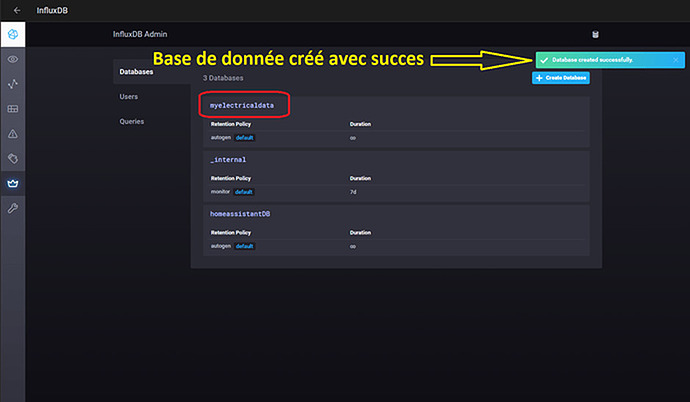
Task: Click default tag in _internal row
Action: click(243, 192)
